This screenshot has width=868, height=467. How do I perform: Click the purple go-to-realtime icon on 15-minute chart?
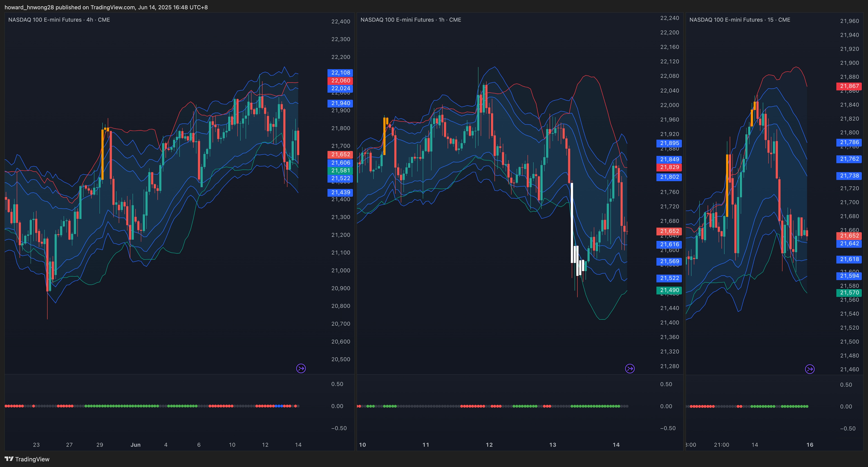pyautogui.click(x=810, y=369)
